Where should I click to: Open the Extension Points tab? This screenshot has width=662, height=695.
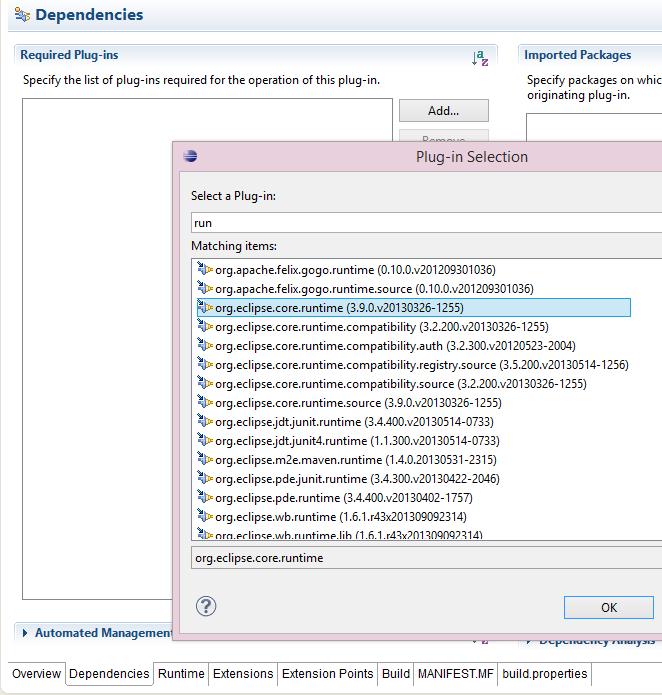(x=327, y=674)
